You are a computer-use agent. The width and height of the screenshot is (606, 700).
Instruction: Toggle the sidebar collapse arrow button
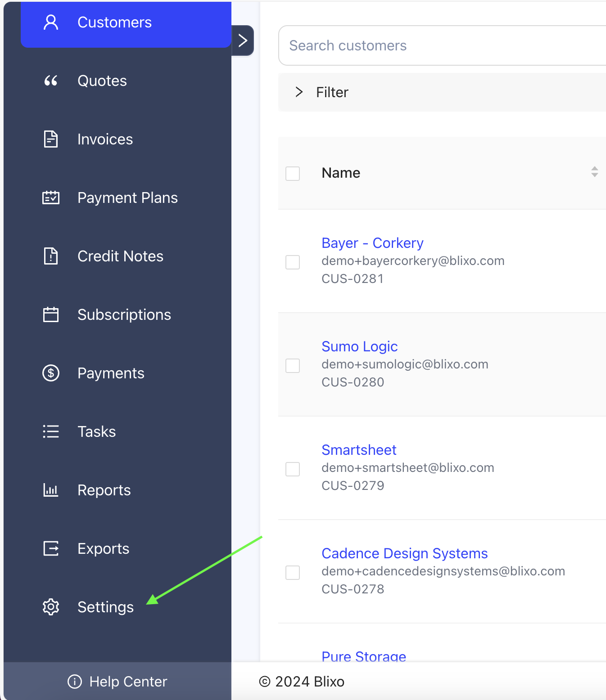[x=243, y=40]
